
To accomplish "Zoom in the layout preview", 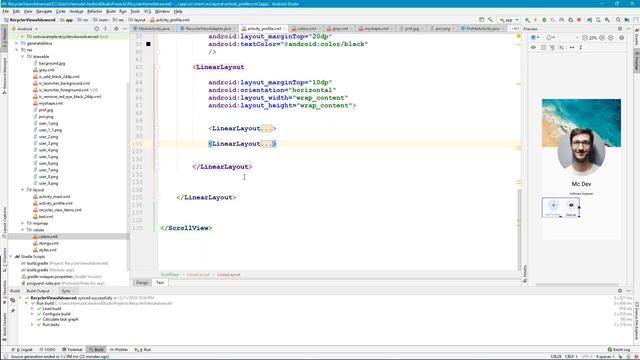I will click(602, 38).
